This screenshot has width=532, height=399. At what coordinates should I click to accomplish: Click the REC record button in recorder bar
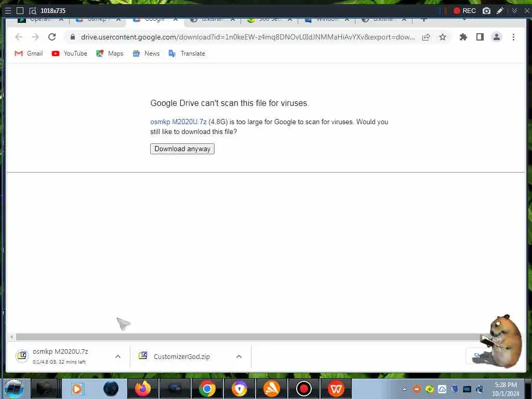(x=464, y=10)
